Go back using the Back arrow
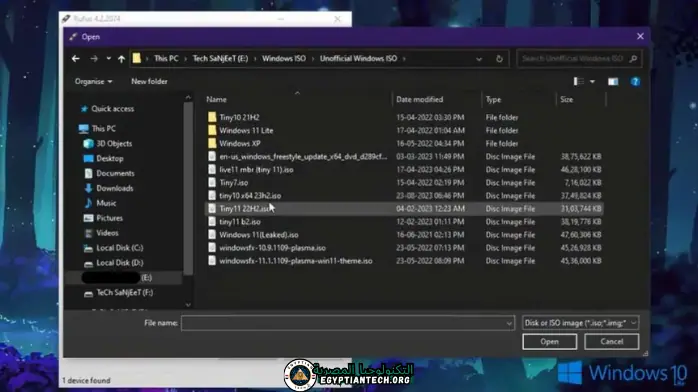This screenshot has width=698, height=392. tap(76, 59)
